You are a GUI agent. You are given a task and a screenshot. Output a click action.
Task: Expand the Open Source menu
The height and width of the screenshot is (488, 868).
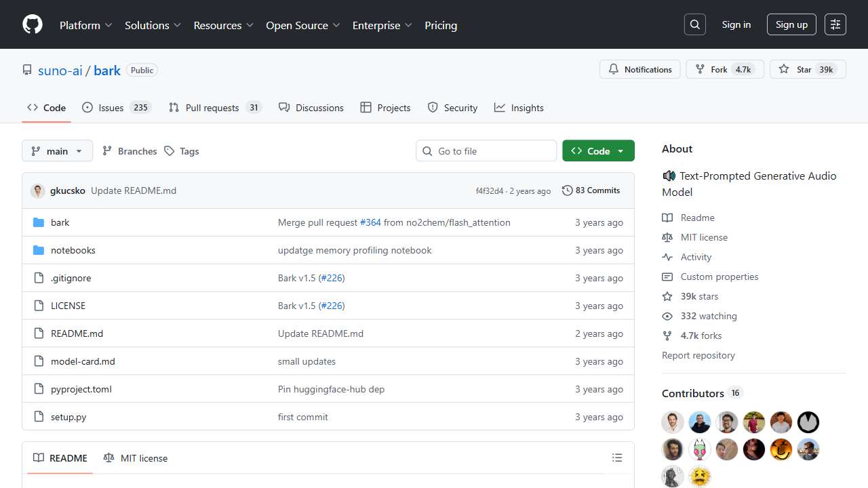pyautogui.click(x=302, y=25)
